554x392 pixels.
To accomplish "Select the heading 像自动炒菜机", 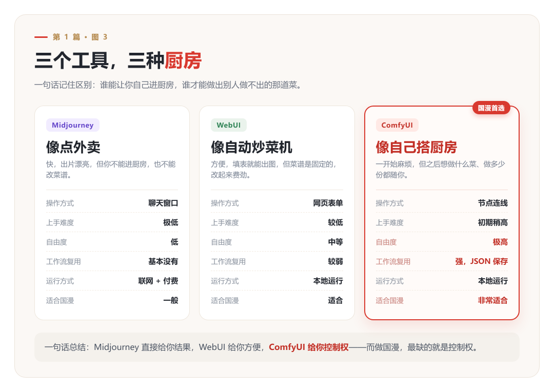I will [x=251, y=147].
